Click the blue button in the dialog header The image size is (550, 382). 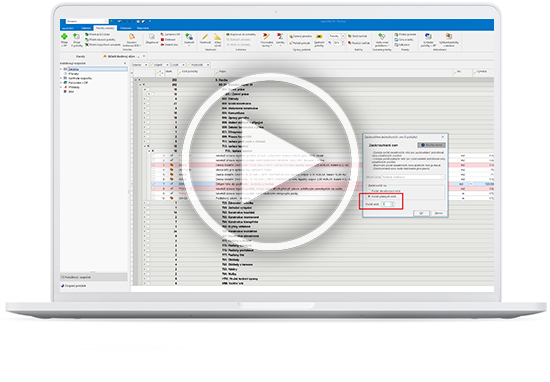431,145
